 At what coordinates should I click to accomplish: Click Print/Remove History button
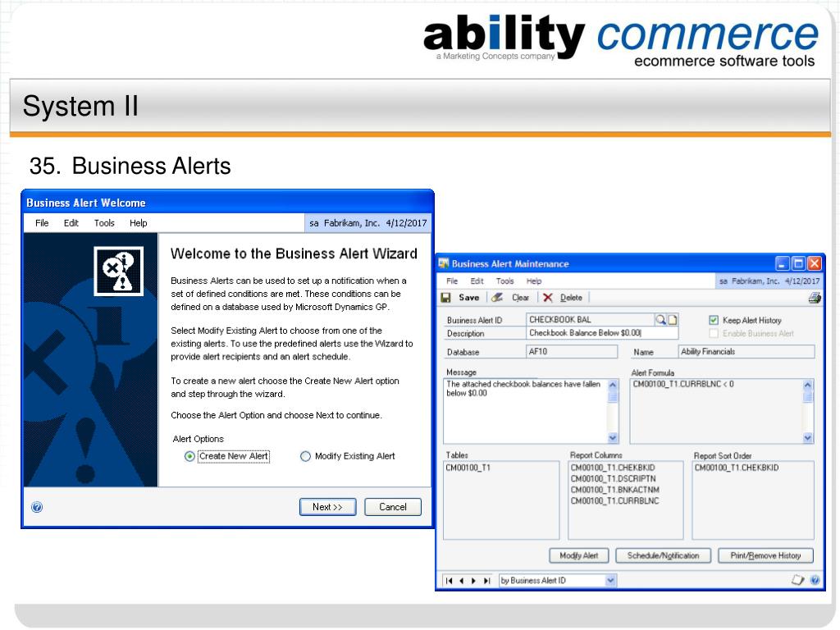pyautogui.click(x=765, y=555)
